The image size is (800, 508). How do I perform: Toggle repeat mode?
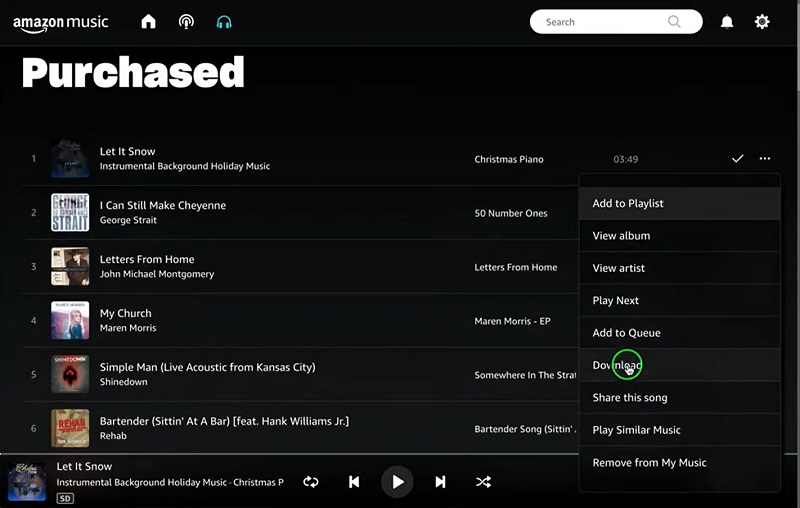[x=311, y=482]
